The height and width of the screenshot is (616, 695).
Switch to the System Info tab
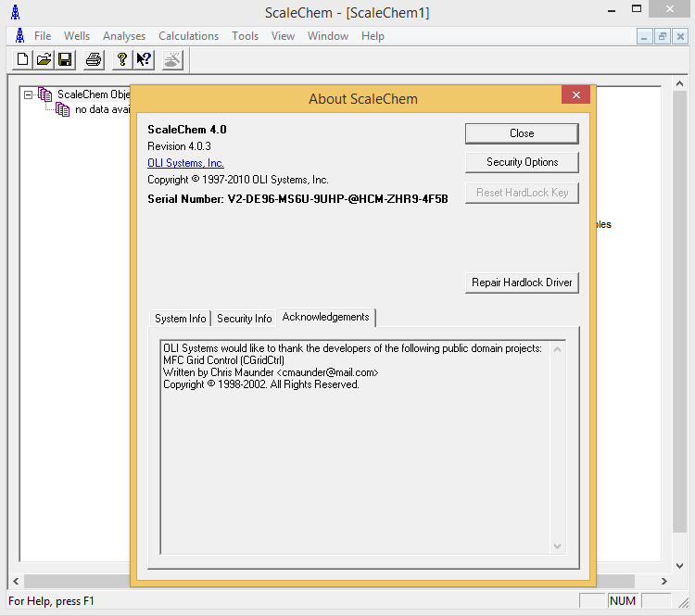[x=181, y=318]
